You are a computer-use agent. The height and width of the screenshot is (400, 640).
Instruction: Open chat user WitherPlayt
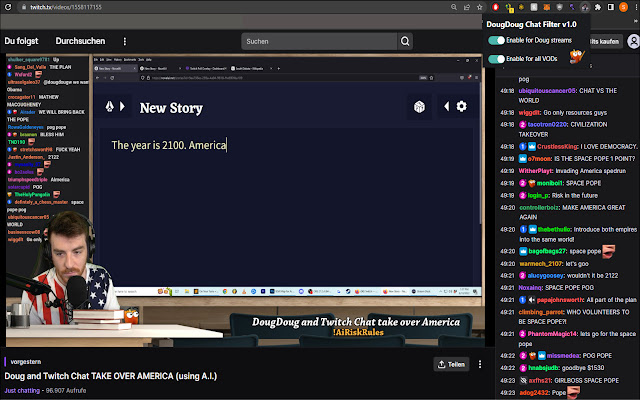coord(536,171)
